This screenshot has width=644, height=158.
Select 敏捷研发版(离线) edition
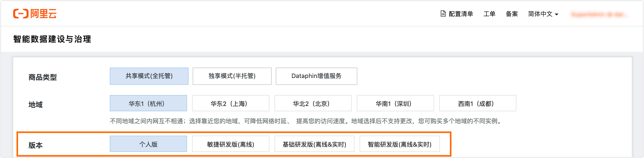[231, 144]
